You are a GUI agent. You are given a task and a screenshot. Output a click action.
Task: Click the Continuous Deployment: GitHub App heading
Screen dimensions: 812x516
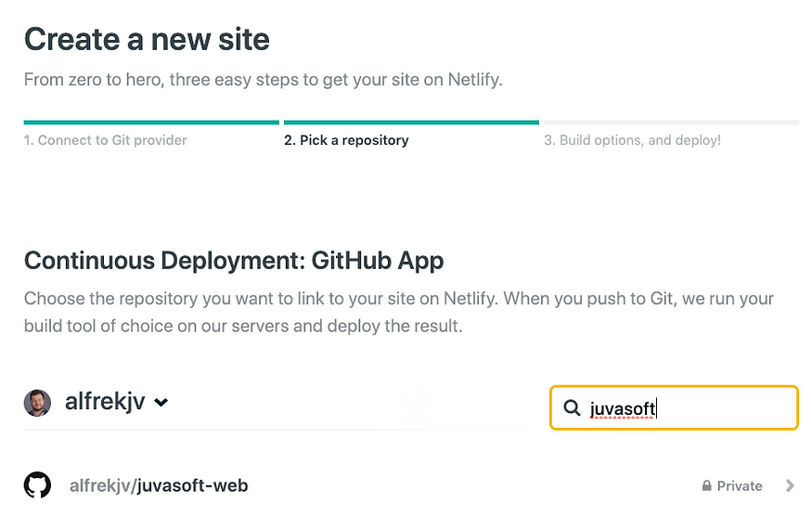click(234, 261)
